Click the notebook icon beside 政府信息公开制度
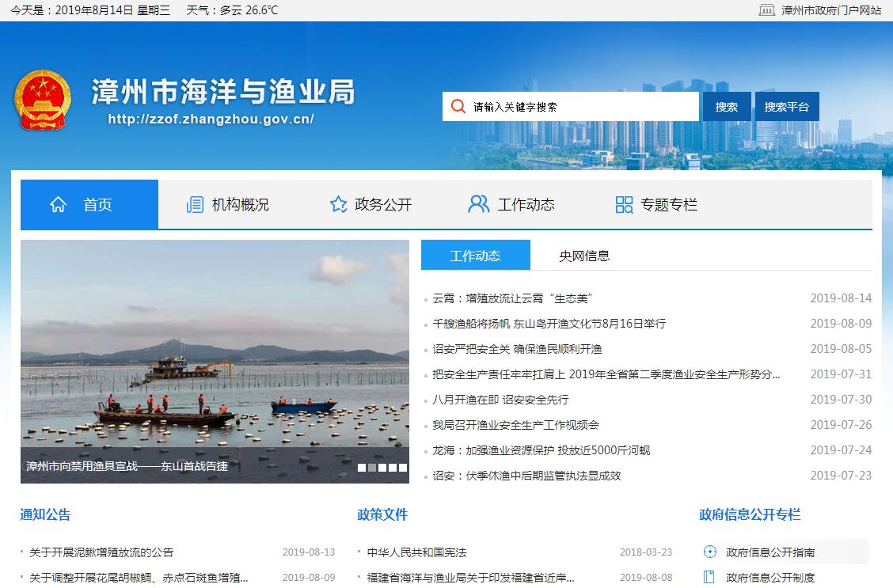893x588 pixels. point(709,577)
